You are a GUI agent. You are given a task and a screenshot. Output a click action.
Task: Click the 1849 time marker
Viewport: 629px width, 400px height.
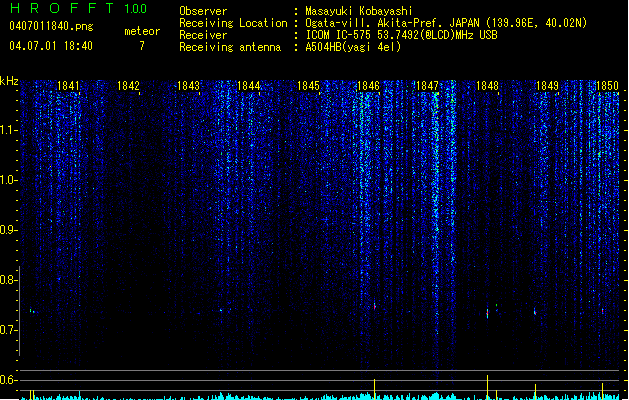[x=548, y=86]
